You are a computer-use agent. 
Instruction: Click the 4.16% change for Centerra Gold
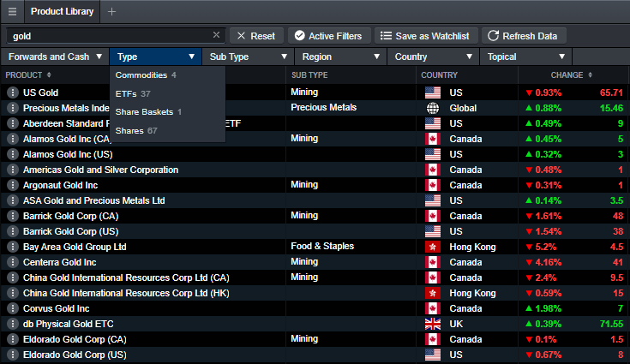[548, 262]
